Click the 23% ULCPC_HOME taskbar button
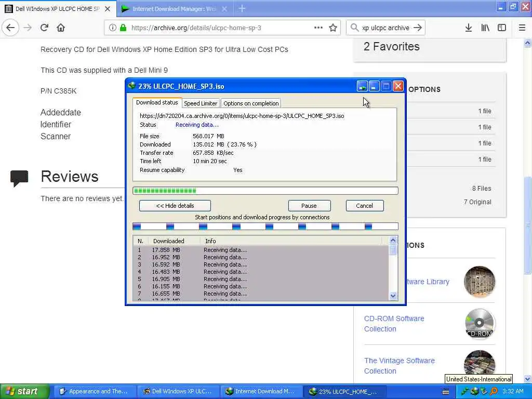The width and height of the screenshot is (532, 399). pos(344,392)
